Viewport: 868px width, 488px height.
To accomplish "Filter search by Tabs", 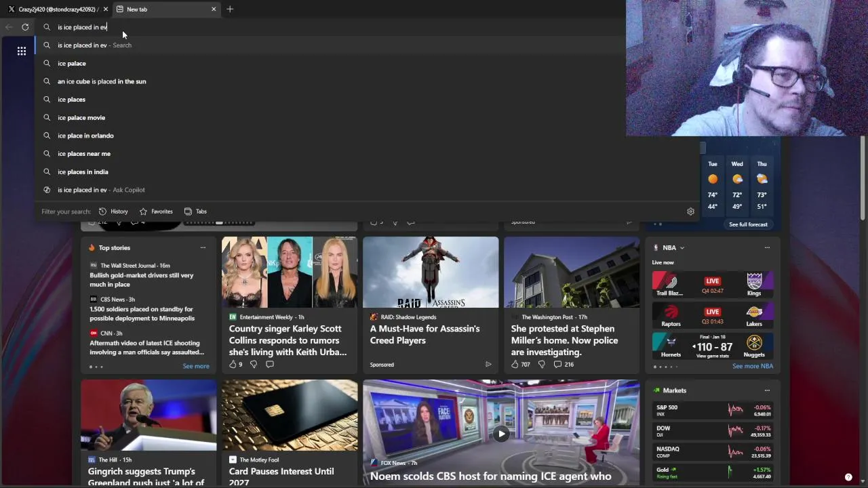I will click(x=195, y=211).
